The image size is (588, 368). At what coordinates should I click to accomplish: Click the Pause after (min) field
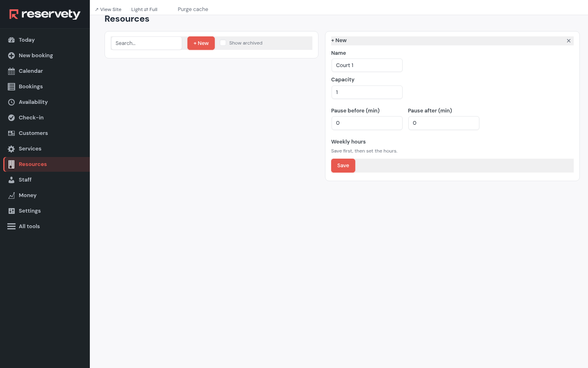(x=444, y=123)
